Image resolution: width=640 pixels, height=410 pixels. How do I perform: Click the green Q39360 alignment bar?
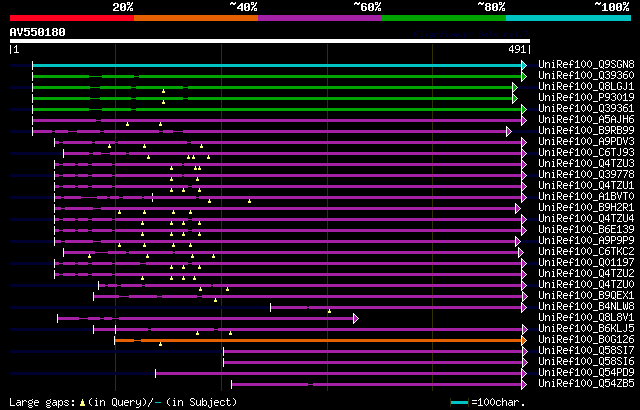coord(277,76)
